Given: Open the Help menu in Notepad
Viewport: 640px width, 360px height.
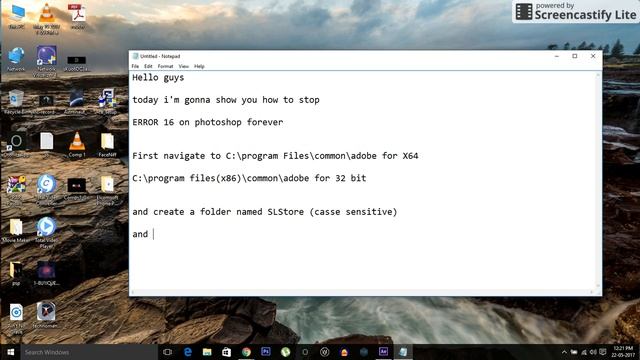Looking at the screenshot, I should pyautogui.click(x=199, y=66).
